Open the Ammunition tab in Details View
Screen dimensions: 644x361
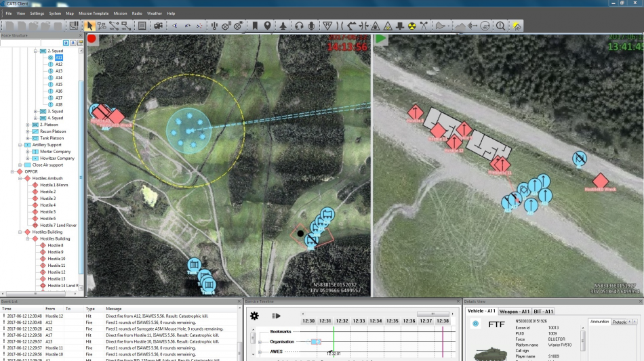click(x=599, y=322)
